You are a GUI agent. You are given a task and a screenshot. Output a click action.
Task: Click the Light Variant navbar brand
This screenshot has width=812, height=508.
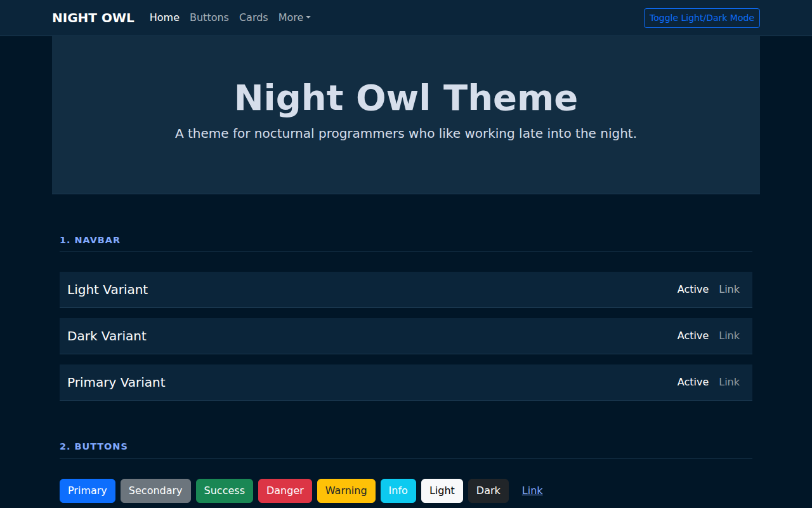point(107,290)
